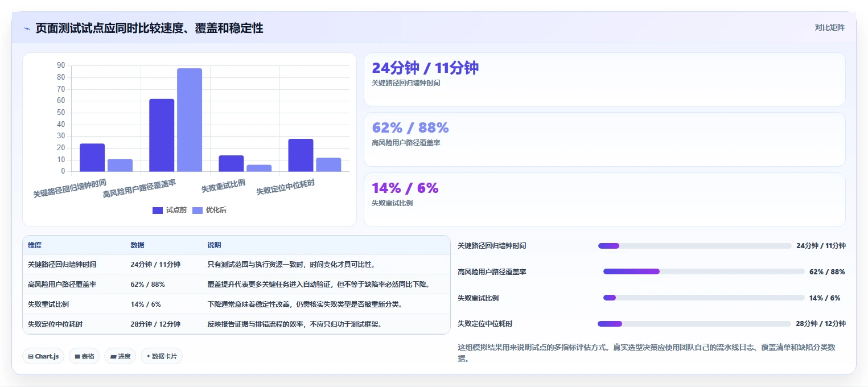Image resolution: width=868 pixels, height=387 pixels.
Task: Click the 数据卡片 chip
Action: pos(162,356)
